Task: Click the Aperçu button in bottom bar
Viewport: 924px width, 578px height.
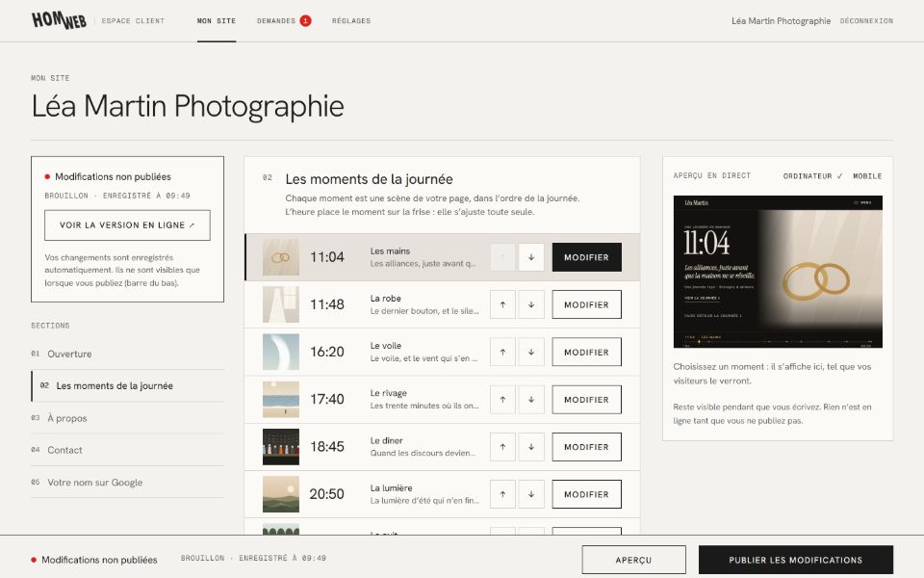Action: [633, 560]
